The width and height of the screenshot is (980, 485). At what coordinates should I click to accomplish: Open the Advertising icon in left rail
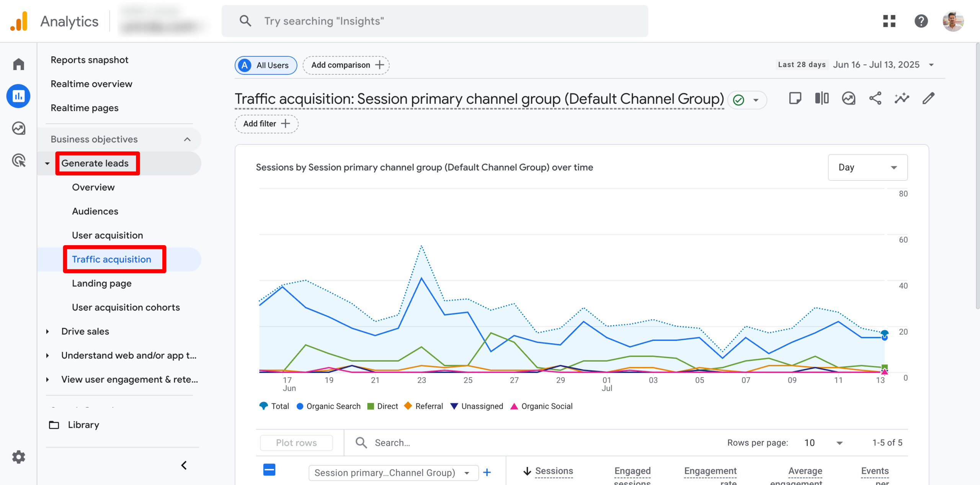pos(18,160)
